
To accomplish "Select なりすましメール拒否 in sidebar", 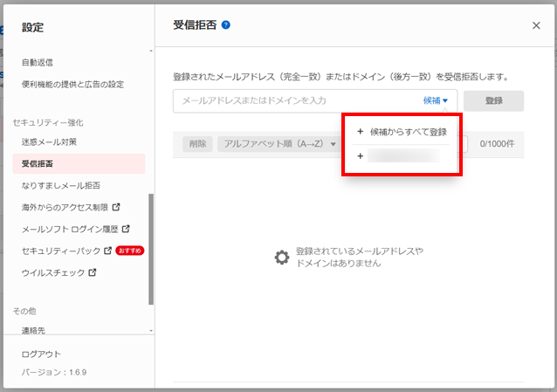I will tap(60, 185).
